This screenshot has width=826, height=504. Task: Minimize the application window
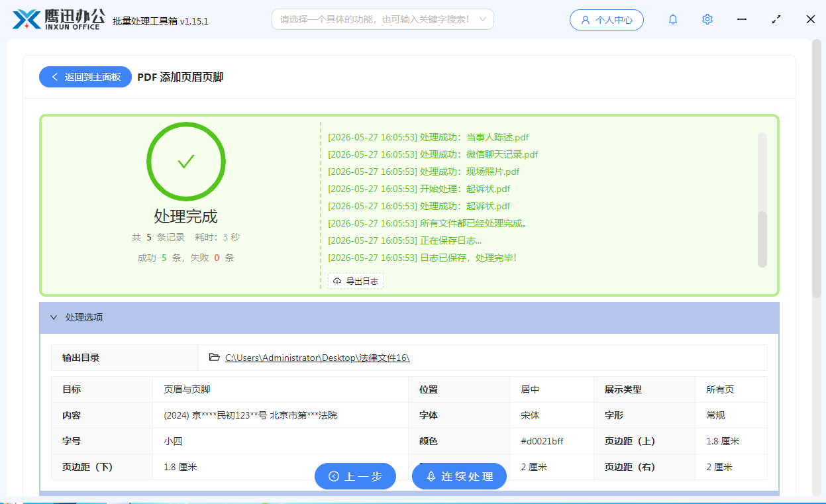coord(742,20)
